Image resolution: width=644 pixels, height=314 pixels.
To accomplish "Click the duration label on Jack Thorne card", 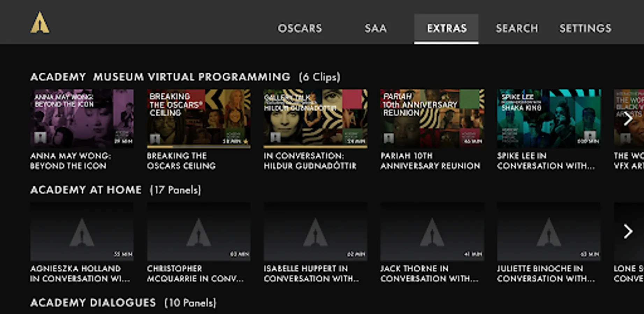I will tap(473, 254).
